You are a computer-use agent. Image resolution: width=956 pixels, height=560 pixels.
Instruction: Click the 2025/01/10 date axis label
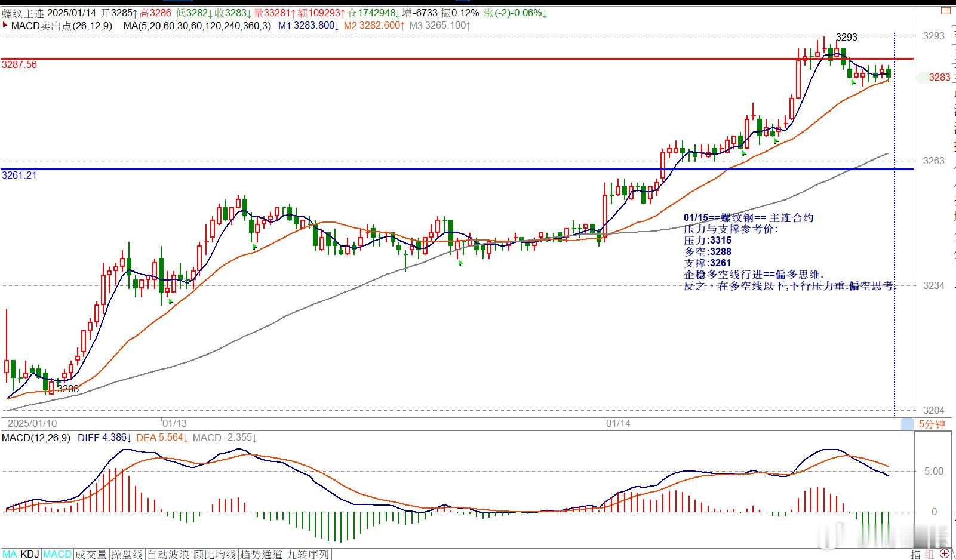tap(32, 423)
